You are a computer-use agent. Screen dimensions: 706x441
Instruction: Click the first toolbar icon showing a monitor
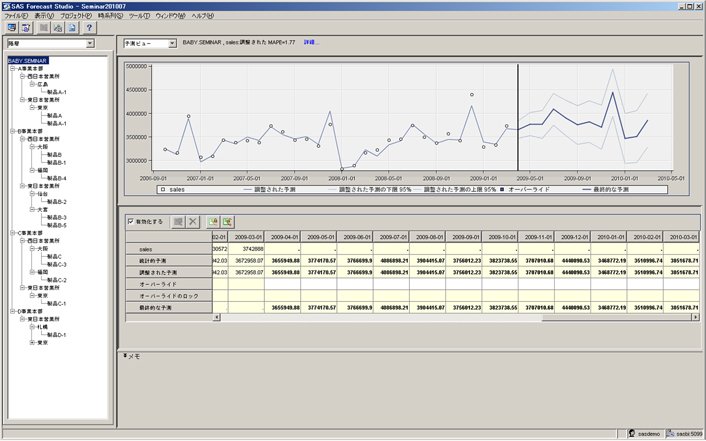click(x=12, y=28)
